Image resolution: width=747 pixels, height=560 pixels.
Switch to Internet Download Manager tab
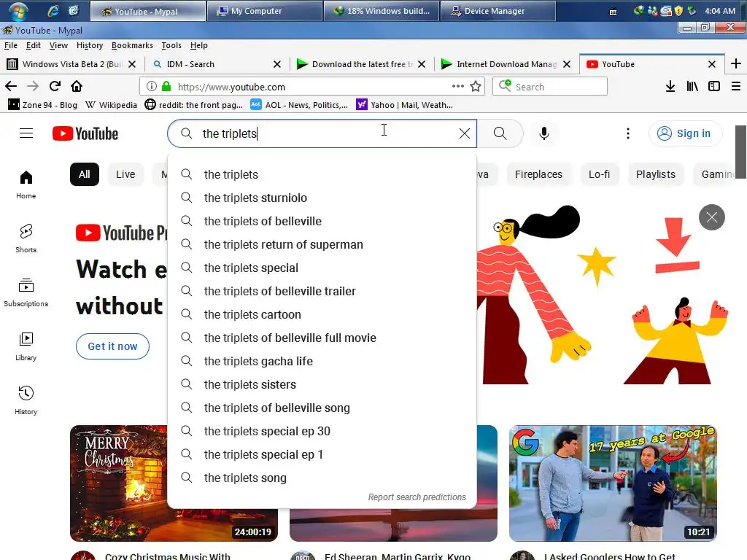click(506, 64)
